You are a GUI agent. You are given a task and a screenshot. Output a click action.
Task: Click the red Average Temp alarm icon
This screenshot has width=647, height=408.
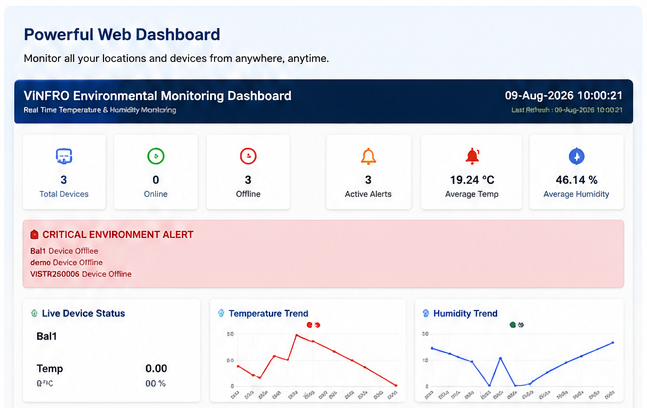point(472,156)
